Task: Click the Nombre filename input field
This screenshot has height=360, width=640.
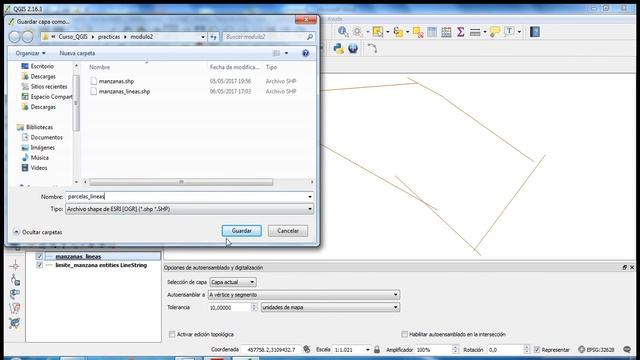Action: click(x=186, y=197)
